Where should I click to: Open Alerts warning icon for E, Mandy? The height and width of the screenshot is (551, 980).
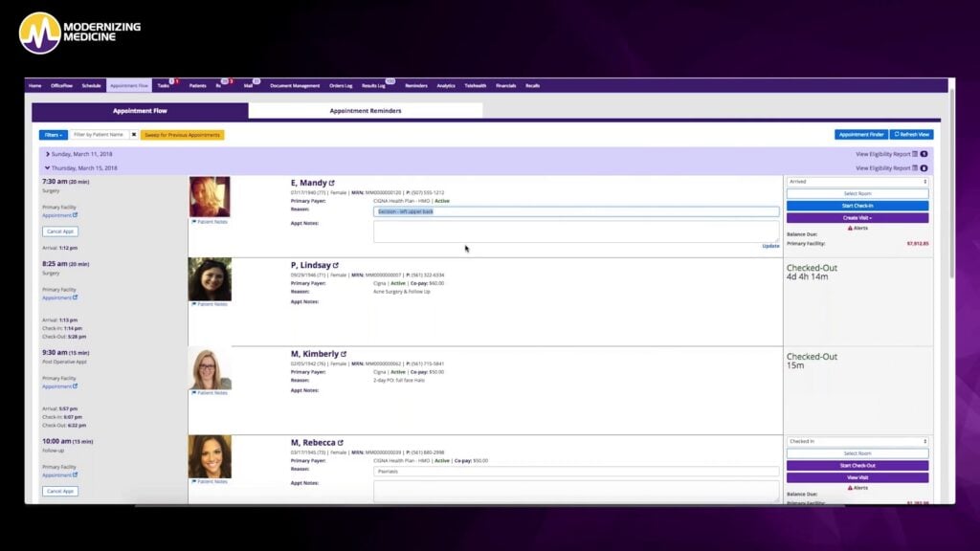click(850, 228)
